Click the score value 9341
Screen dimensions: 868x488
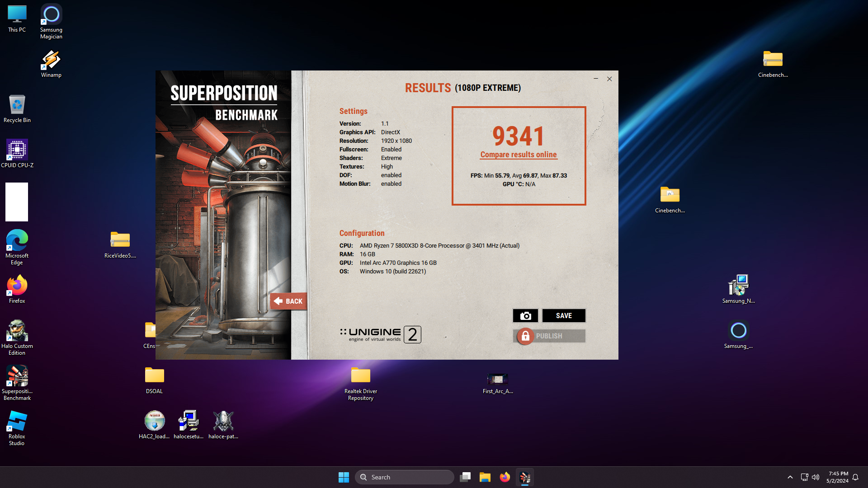tap(519, 136)
